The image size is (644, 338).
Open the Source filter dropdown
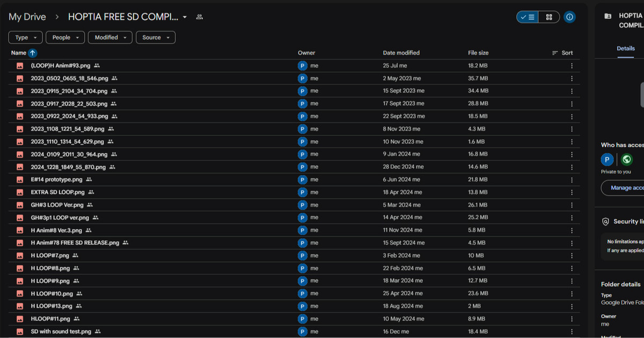[155, 38]
